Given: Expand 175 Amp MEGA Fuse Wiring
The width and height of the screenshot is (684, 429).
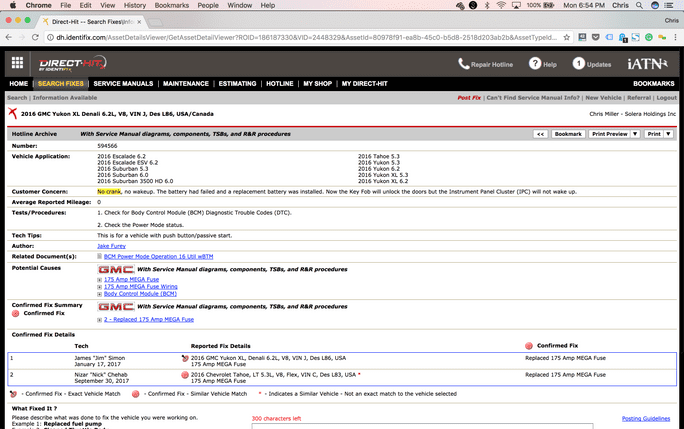Looking at the screenshot, I should pyautogui.click(x=100, y=286).
